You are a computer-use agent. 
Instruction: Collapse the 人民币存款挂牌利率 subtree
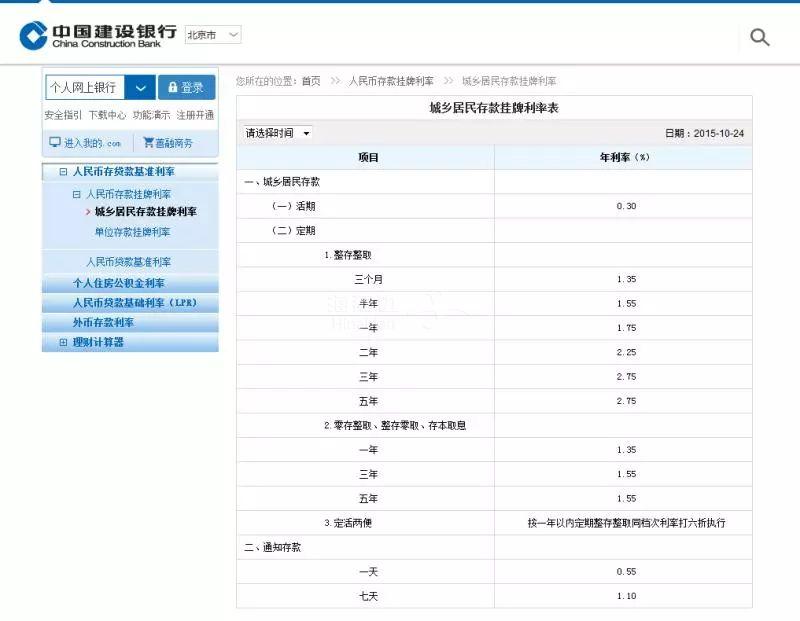76,194
